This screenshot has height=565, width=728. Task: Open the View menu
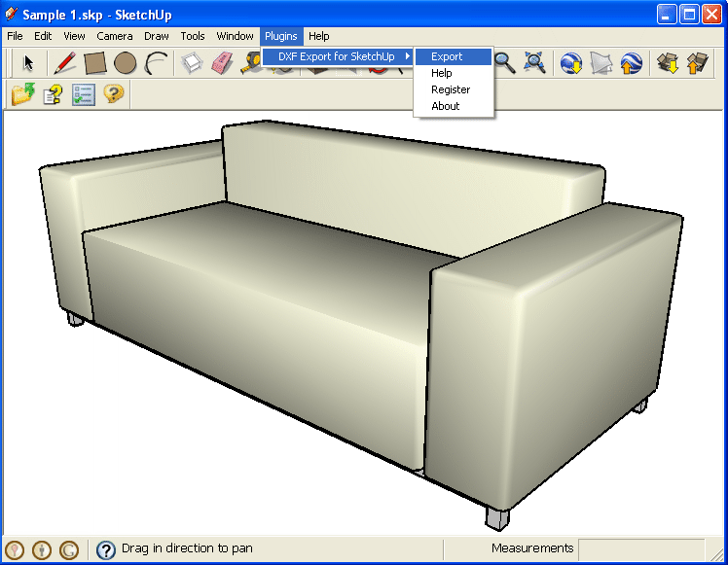(x=74, y=36)
